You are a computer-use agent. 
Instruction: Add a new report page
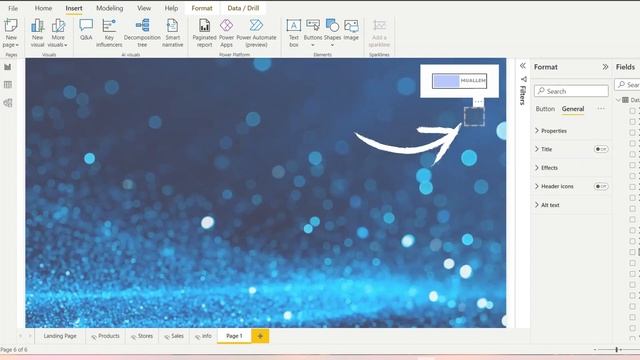(260, 336)
